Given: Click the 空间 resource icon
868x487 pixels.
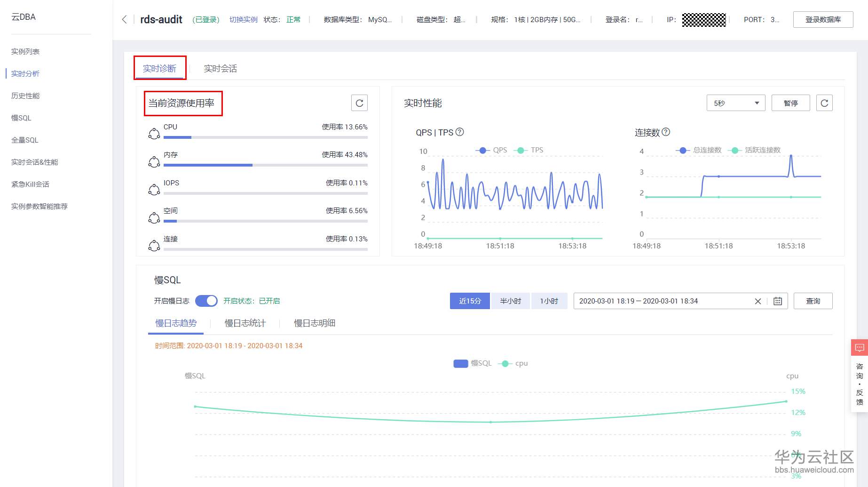Looking at the screenshot, I should 154,217.
